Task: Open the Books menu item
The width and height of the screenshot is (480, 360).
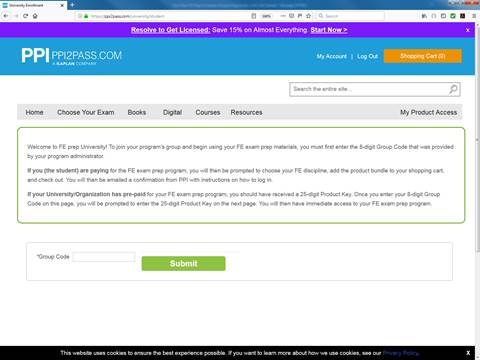Action: [137, 112]
